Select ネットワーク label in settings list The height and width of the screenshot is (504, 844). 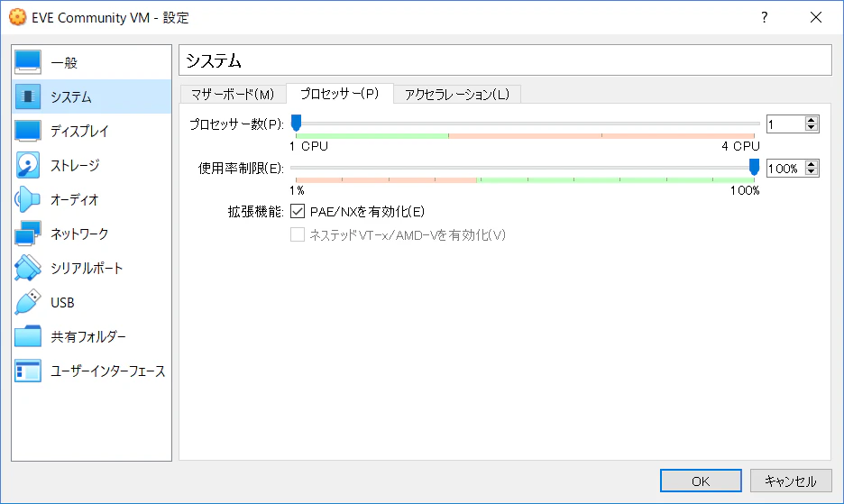click(79, 234)
